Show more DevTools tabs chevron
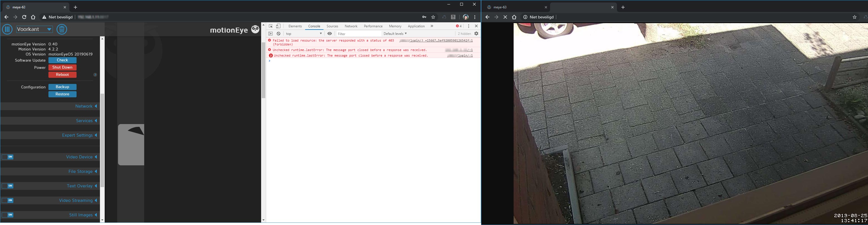This screenshot has height=225, width=868. pyautogui.click(x=432, y=26)
